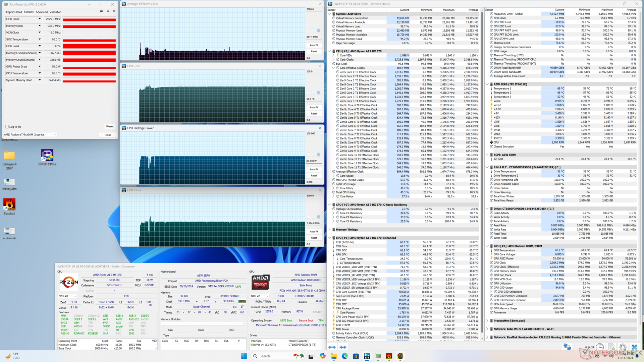This screenshot has width=644, height=362.
Task: Collapse the System: AZW SER9 sensor group
Action: (x=329, y=14)
